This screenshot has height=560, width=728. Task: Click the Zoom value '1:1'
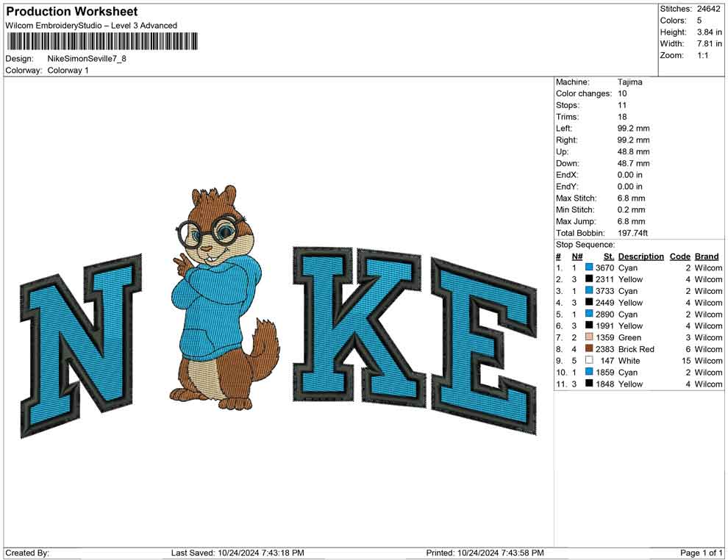click(x=702, y=55)
